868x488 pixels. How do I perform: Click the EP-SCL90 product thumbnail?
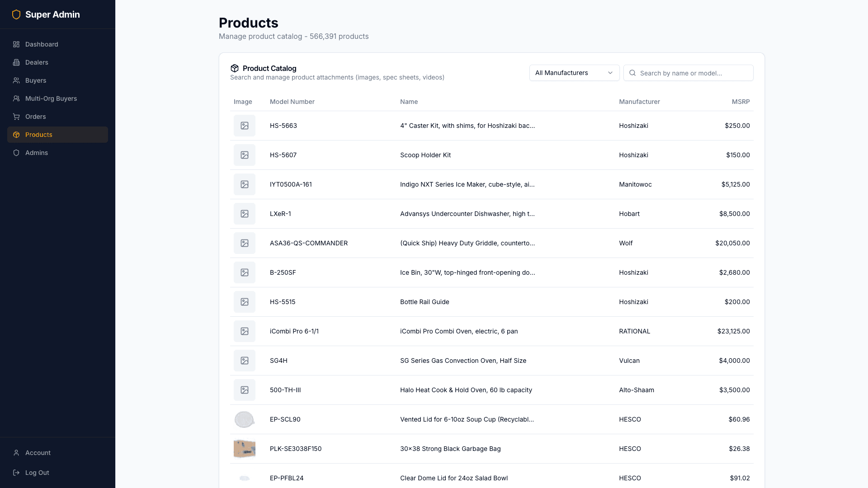(x=245, y=419)
